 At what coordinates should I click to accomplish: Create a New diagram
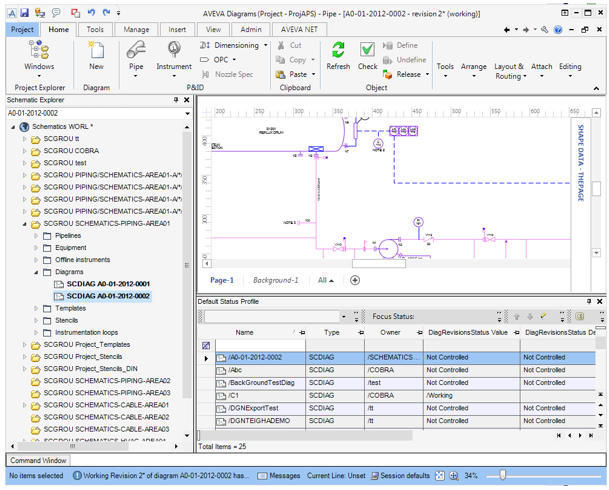click(96, 56)
